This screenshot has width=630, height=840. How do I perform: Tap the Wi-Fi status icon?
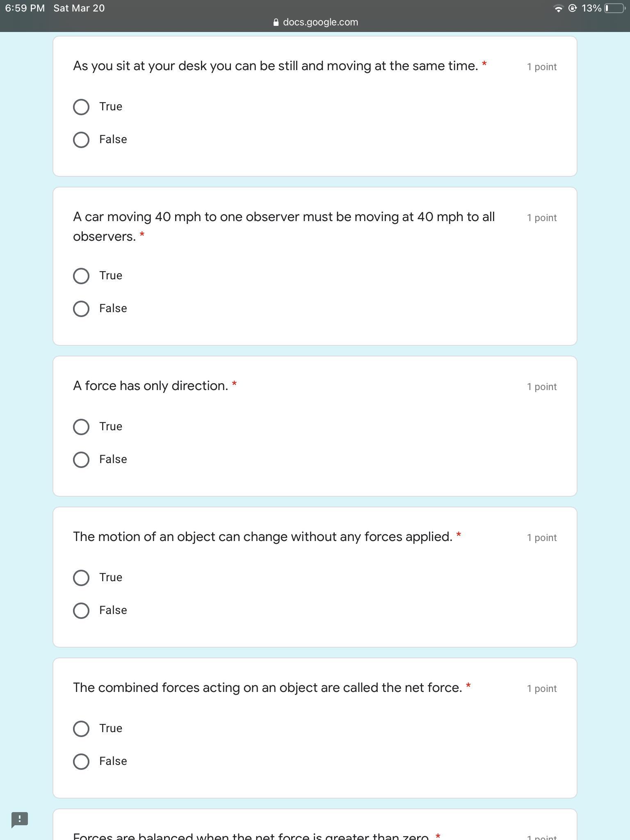(x=558, y=8)
